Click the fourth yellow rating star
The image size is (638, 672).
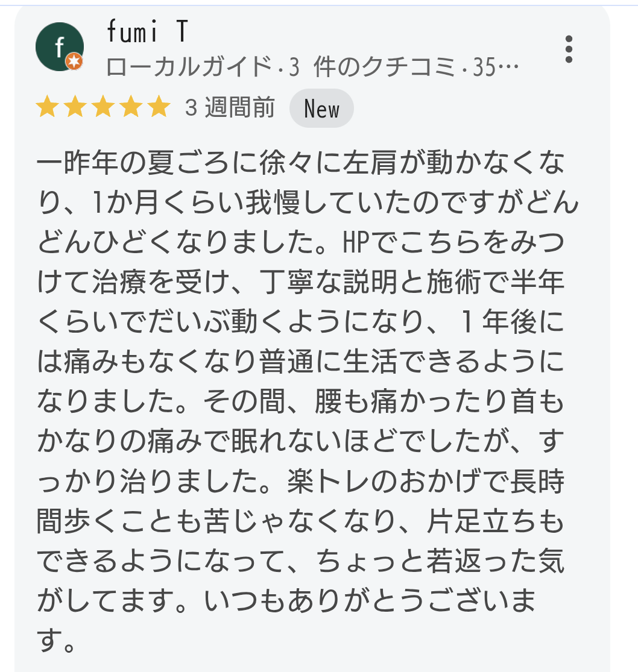131,108
